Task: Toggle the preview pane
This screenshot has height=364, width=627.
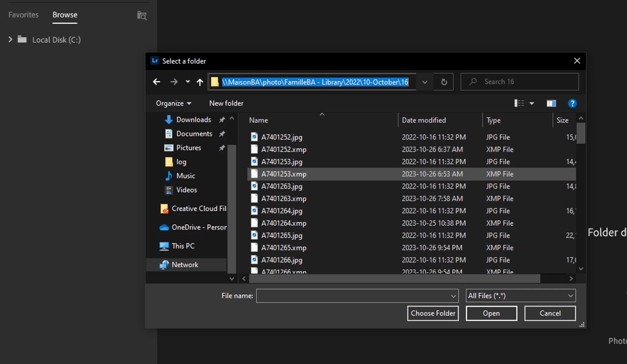Action: 551,103
